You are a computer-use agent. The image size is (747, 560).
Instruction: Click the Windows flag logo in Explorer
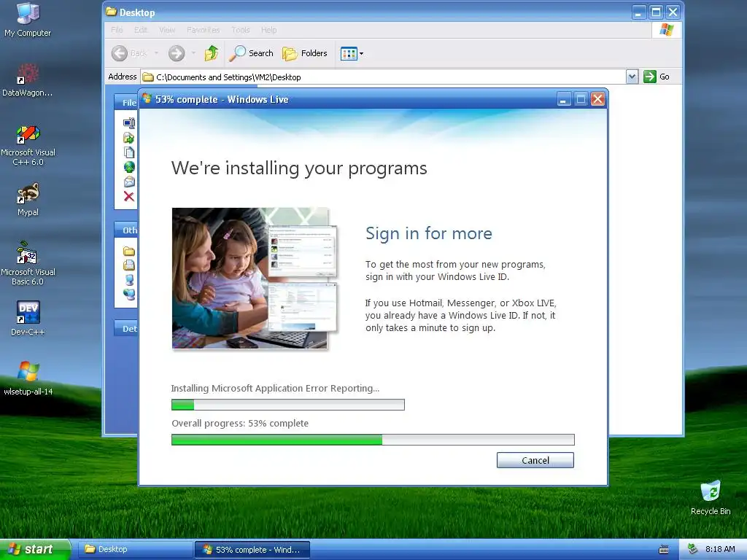tap(667, 29)
